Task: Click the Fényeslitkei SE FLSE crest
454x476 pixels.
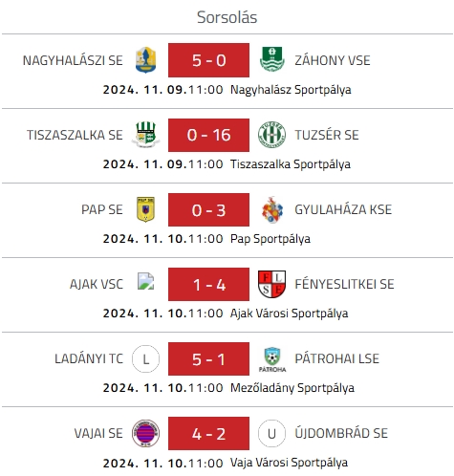Action: [271, 284]
